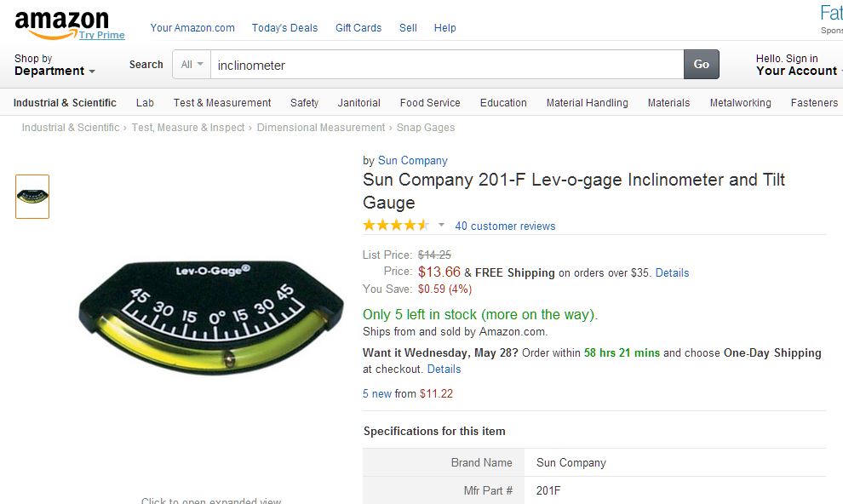Viewport: 843px width, 504px height.
Task: Open 40 customer reviews link
Action: click(505, 226)
